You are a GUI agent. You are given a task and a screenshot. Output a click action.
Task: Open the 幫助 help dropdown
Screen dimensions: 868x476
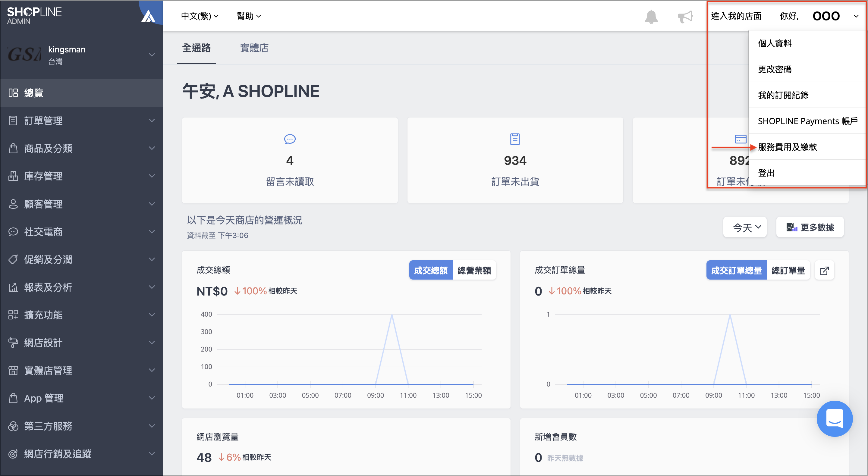[x=249, y=16]
